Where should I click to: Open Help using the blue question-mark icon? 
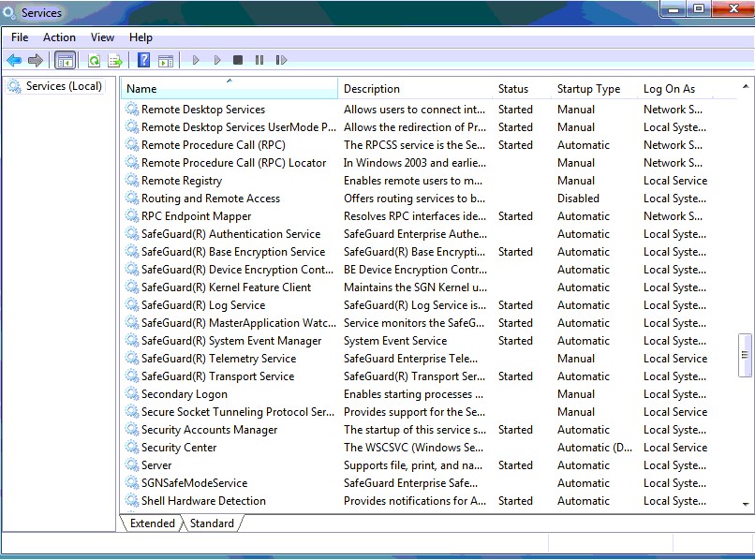[143, 60]
